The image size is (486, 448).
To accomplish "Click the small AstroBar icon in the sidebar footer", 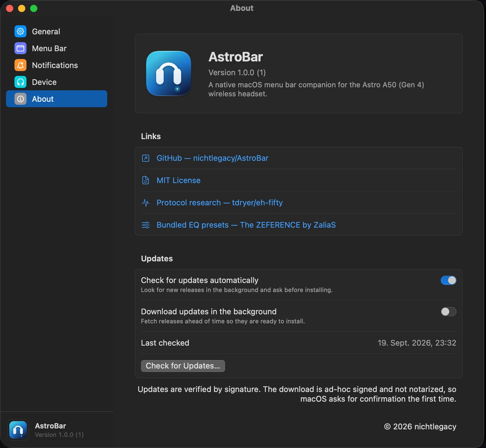I will pyautogui.click(x=18, y=430).
